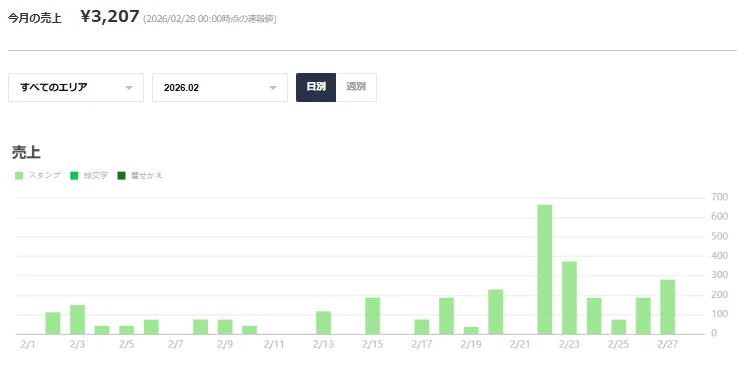Viewport: 751px width, 367px height.
Task: Click the 今月の売上 label
Action: [34, 19]
